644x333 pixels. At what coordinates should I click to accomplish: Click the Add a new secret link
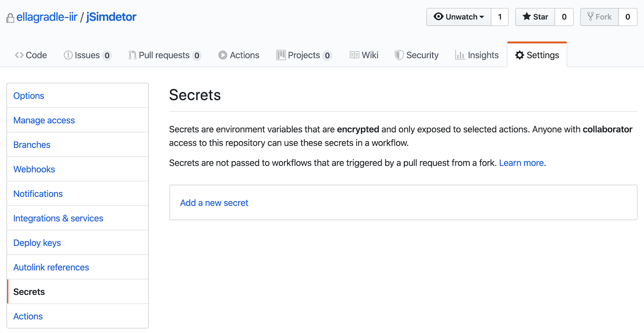click(214, 203)
